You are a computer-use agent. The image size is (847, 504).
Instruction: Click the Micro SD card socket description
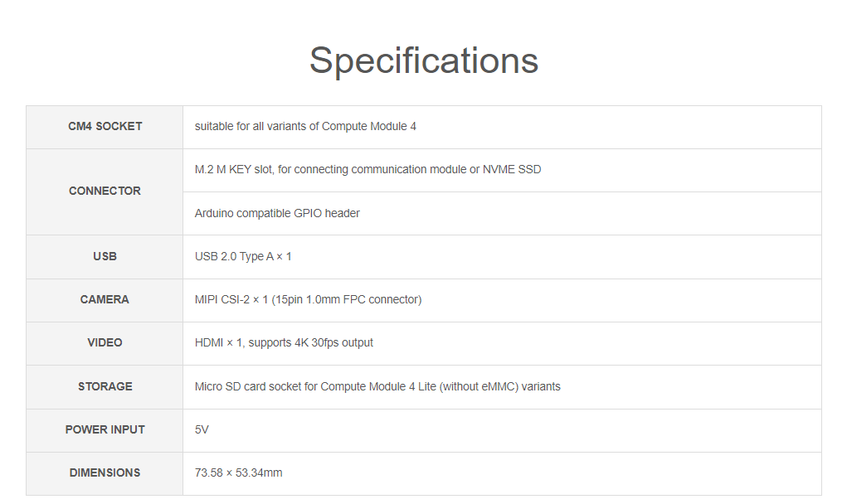pyautogui.click(x=377, y=386)
